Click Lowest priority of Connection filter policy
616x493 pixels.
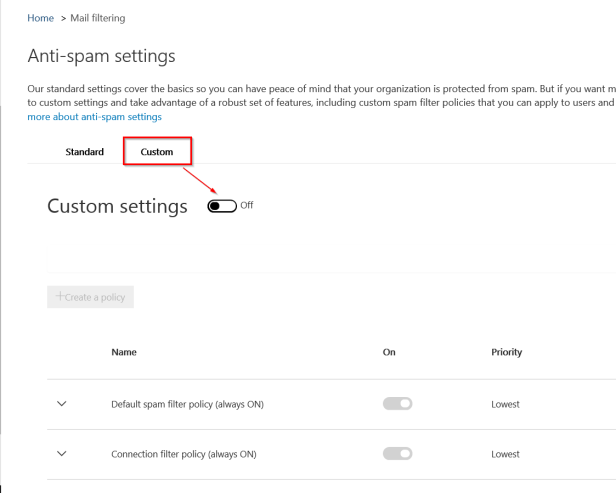[505, 454]
